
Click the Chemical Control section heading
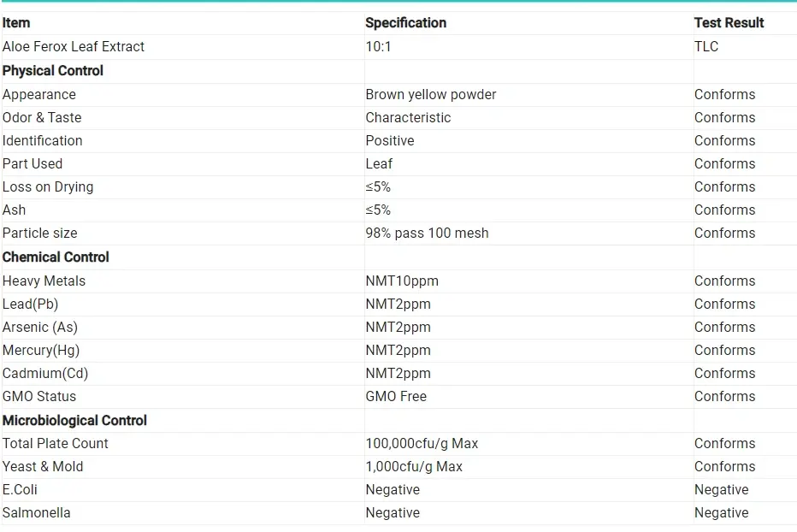[56, 257]
